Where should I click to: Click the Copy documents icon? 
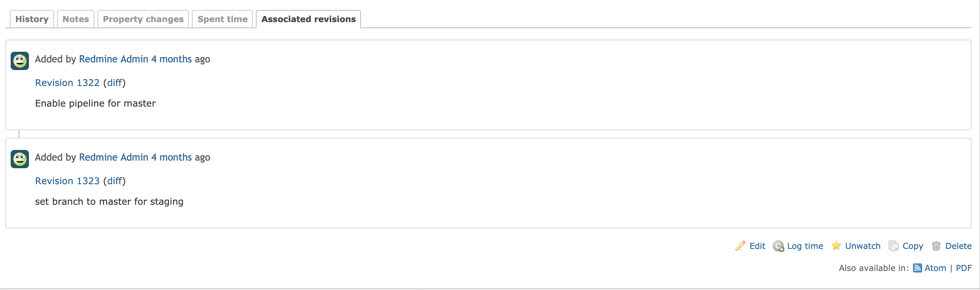point(893,246)
